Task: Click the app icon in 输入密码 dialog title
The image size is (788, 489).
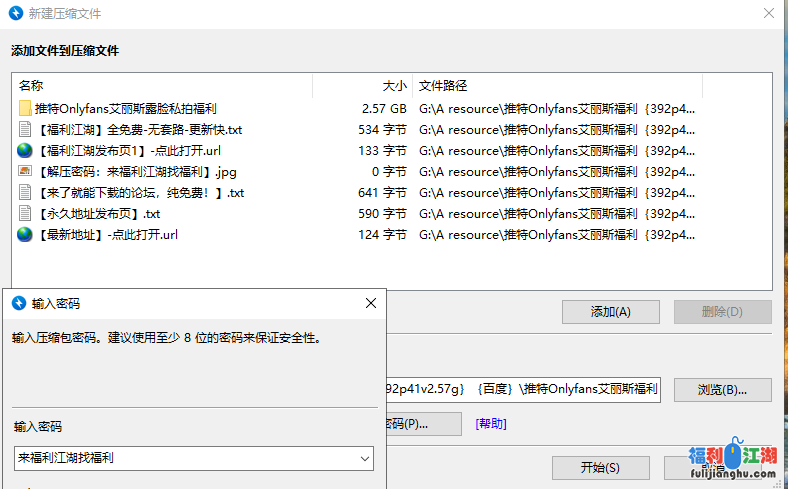Action: [x=18, y=303]
